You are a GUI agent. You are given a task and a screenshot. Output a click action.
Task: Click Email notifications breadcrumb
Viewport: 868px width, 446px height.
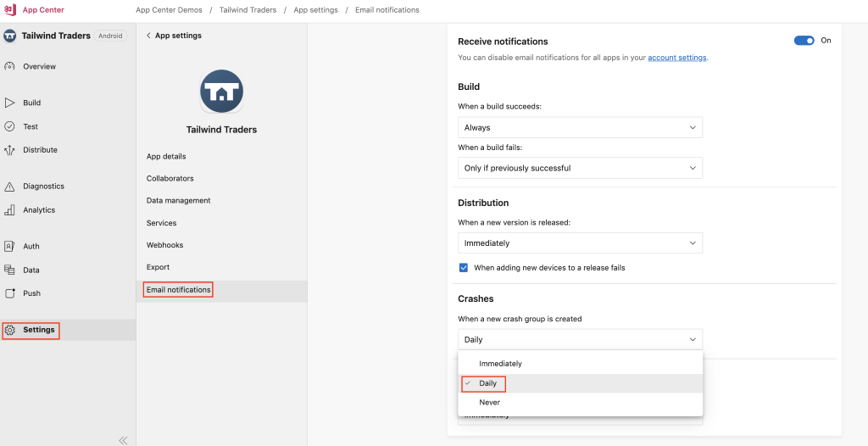click(387, 10)
